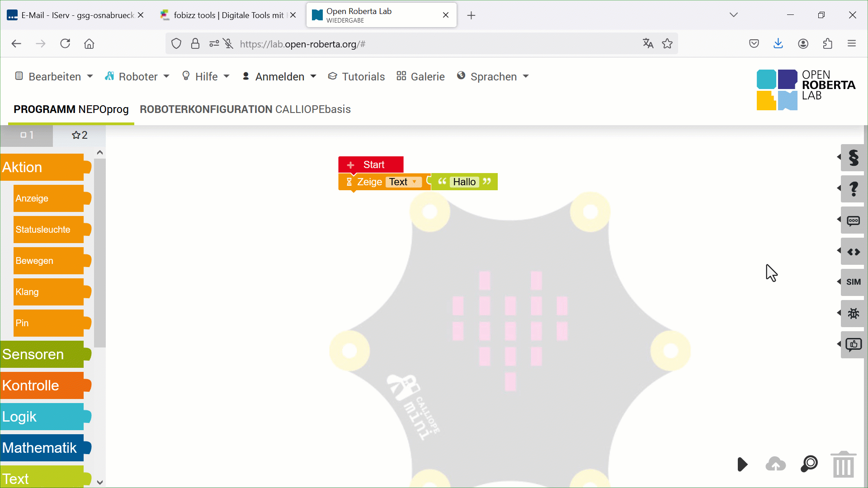Open the source code view icon

pyautogui.click(x=853, y=252)
